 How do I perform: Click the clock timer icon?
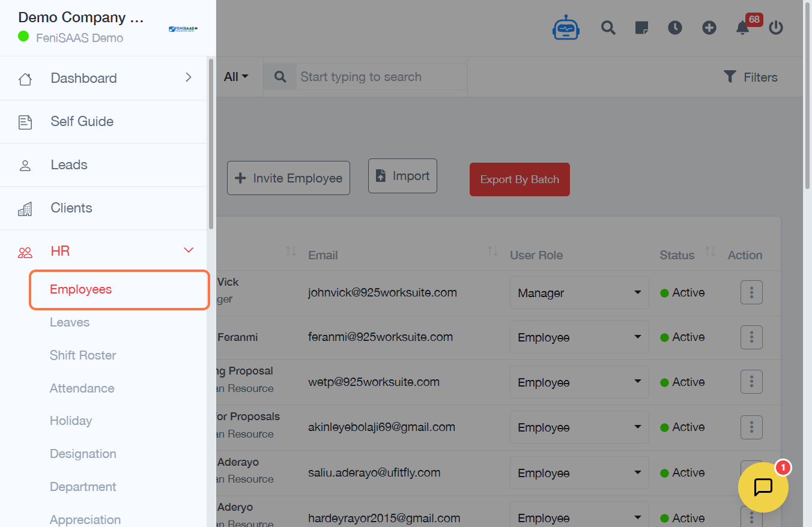(675, 28)
